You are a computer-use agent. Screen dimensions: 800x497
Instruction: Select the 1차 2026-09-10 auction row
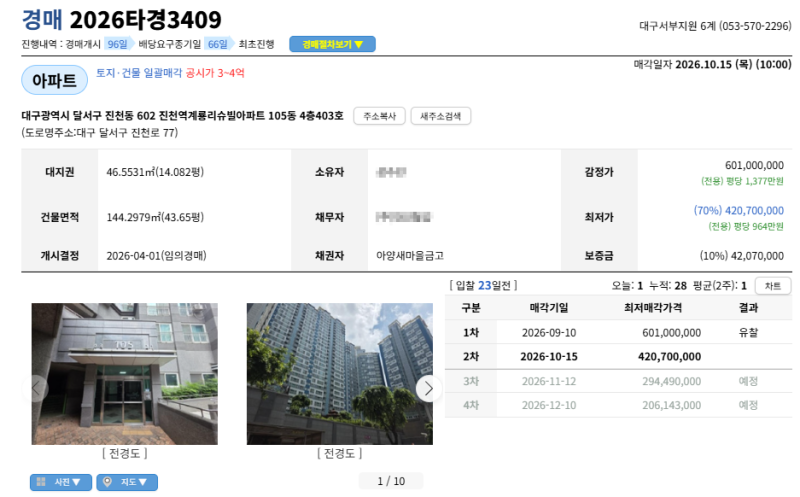coord(618,333)
